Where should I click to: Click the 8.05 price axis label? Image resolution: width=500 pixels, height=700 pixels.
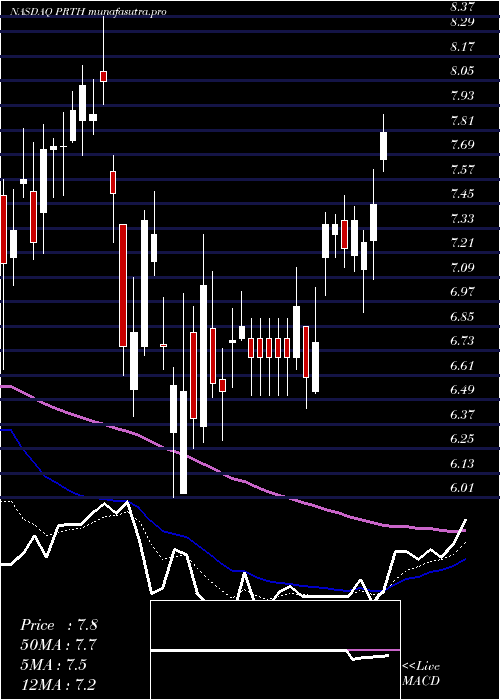point(464,71)
